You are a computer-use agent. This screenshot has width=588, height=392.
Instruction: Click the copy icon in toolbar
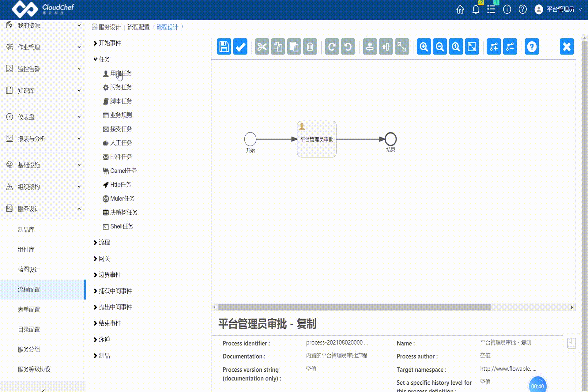click(x=278, y=47)
